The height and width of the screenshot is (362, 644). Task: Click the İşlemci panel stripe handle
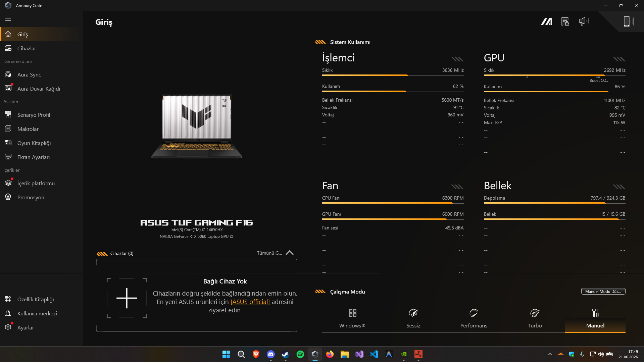coord(457,59)
